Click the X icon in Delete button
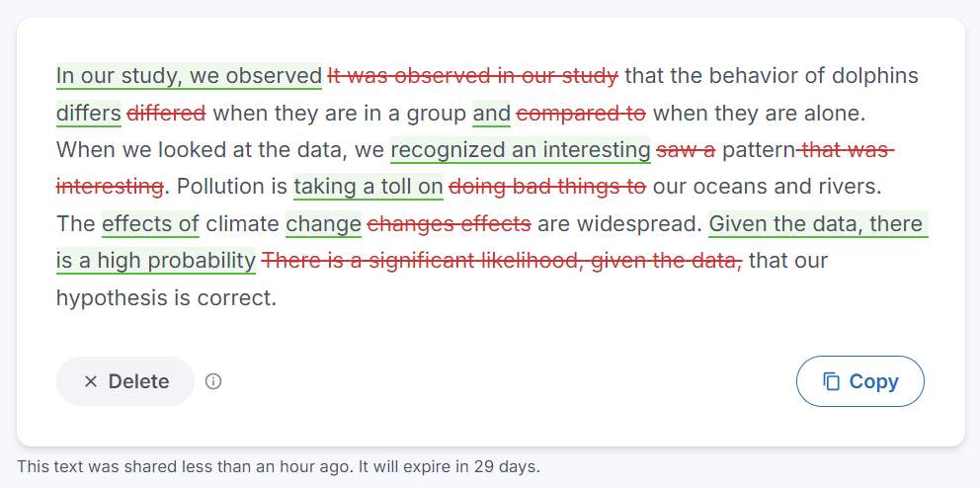 click(x=91, y=381)
